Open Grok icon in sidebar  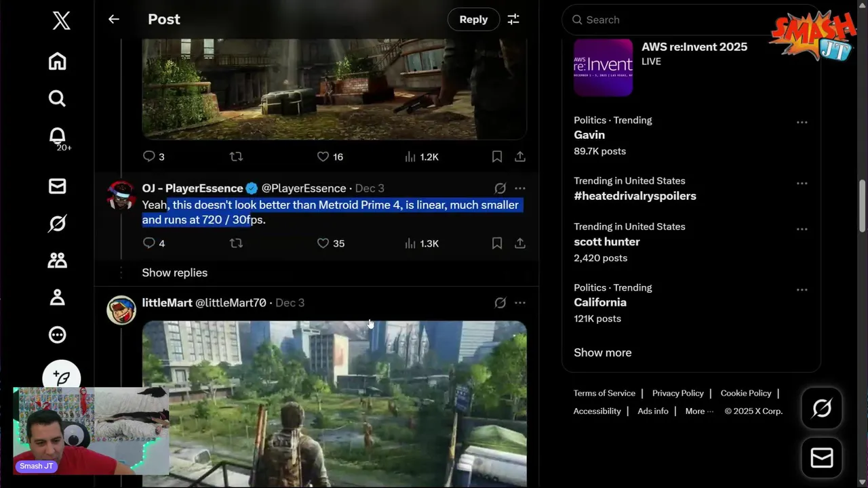click(x=58, y=223)
